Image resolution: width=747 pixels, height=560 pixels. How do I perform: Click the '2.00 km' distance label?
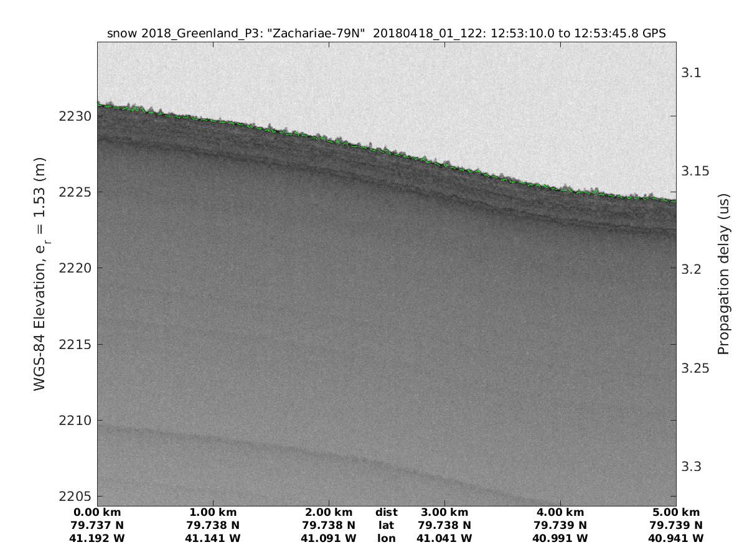(329, 513)
